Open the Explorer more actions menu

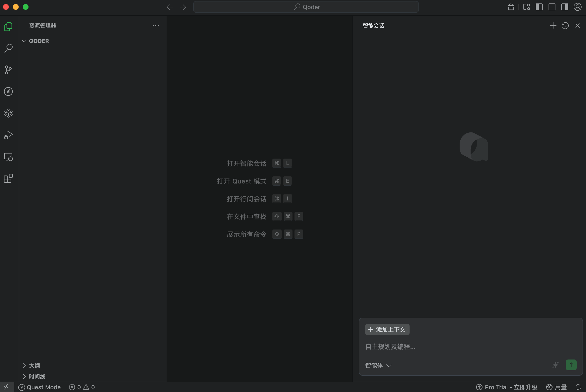[x=156, y=26]
